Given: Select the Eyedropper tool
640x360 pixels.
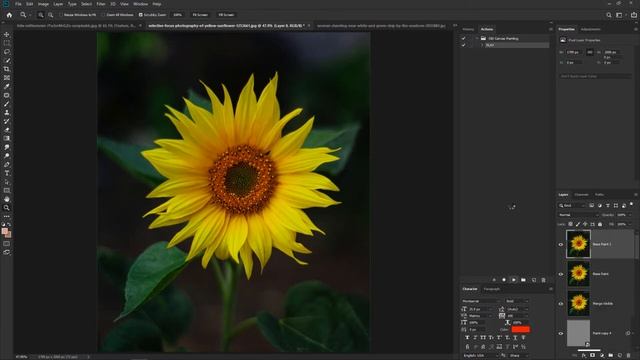Looking at the screenshot, I should pos(7,86).
